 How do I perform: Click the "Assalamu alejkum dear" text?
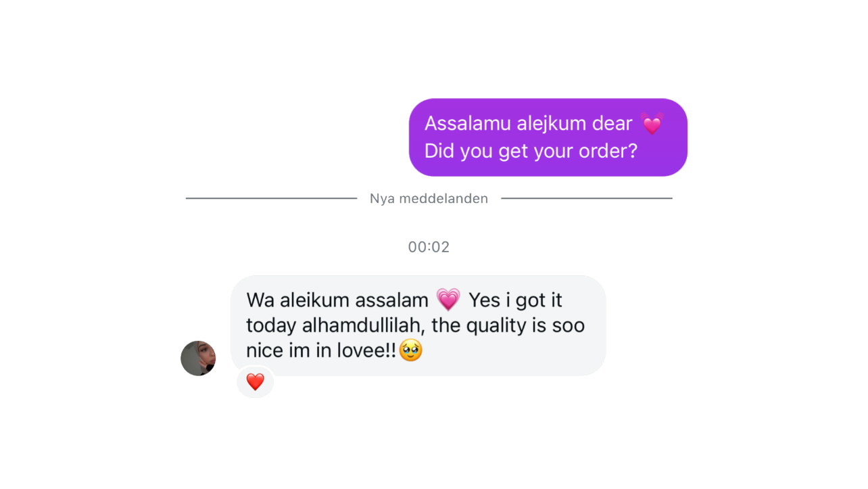(529, 124)
